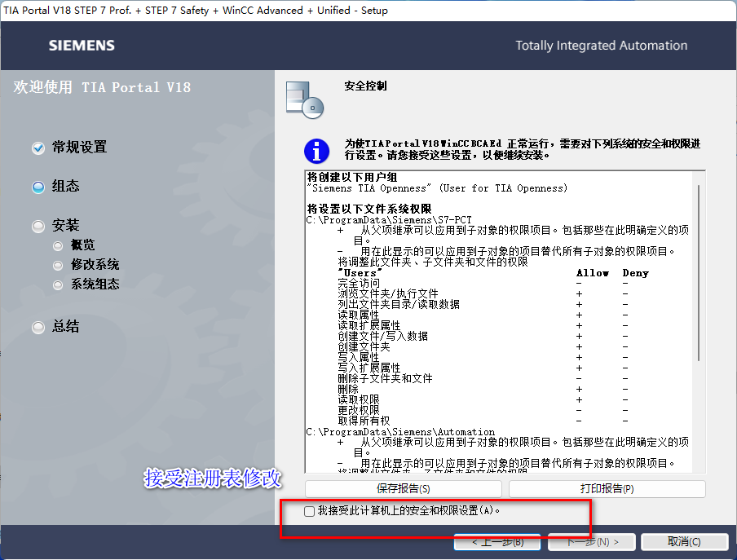Click the "Siemens TIA Openness" user group line
This screenshot has height=560, width=737.
click(437, 188)
